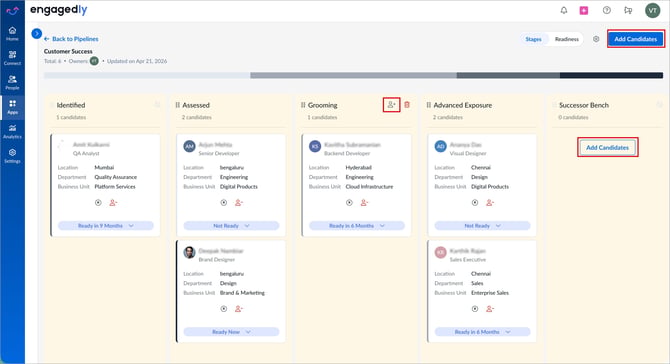Remove the Brand Designer candidate icon
670x364 pixels.
[238, 308]
